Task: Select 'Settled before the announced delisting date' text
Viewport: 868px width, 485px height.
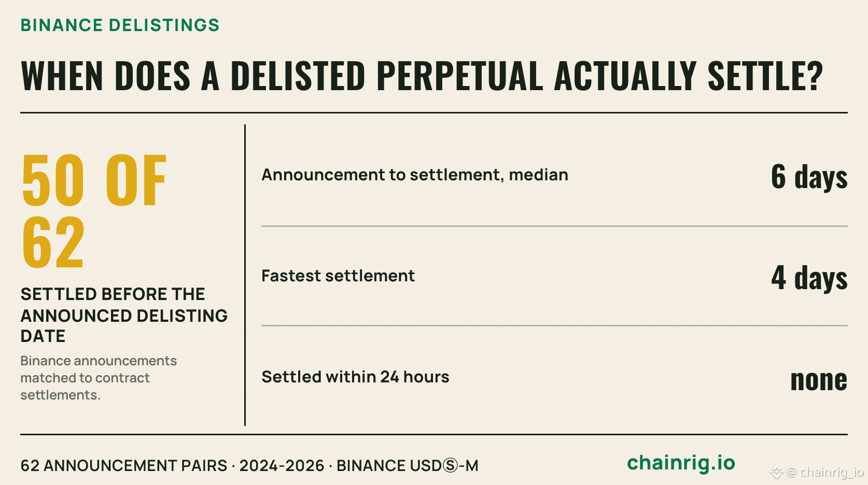Action: (x=124, y=315)
